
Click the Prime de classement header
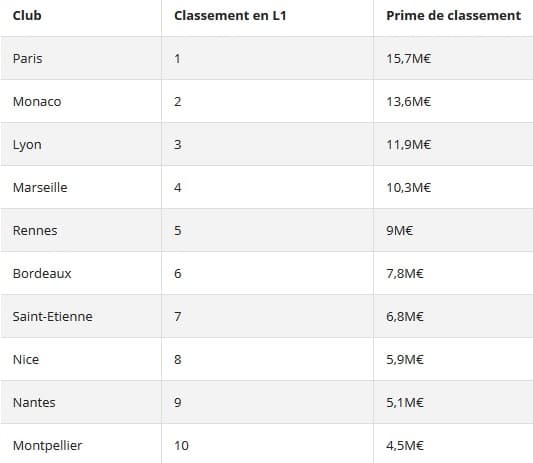click(453, 16)
